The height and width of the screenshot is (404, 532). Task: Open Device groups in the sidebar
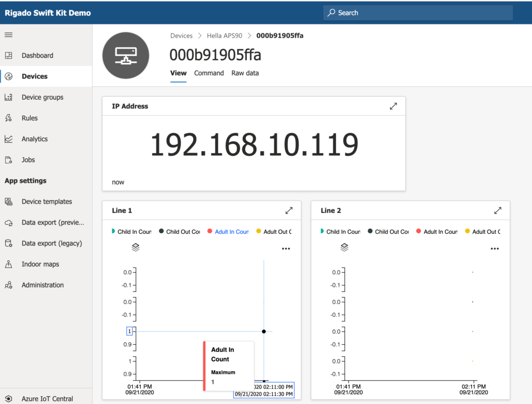46,97
